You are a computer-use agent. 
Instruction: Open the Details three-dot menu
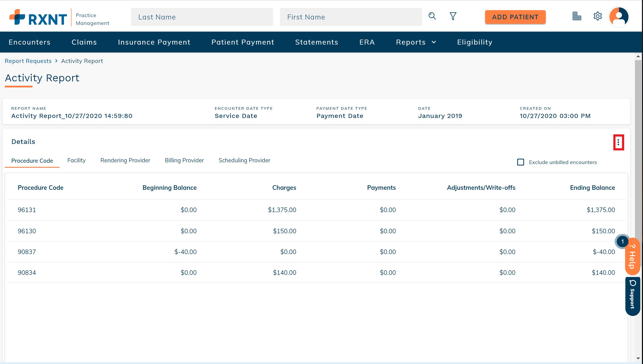[x=618, y=142]
